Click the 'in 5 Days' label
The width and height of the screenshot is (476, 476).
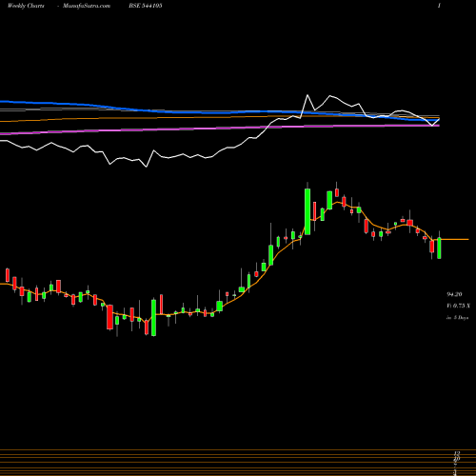pyautogui.click(x=457, y=317)
